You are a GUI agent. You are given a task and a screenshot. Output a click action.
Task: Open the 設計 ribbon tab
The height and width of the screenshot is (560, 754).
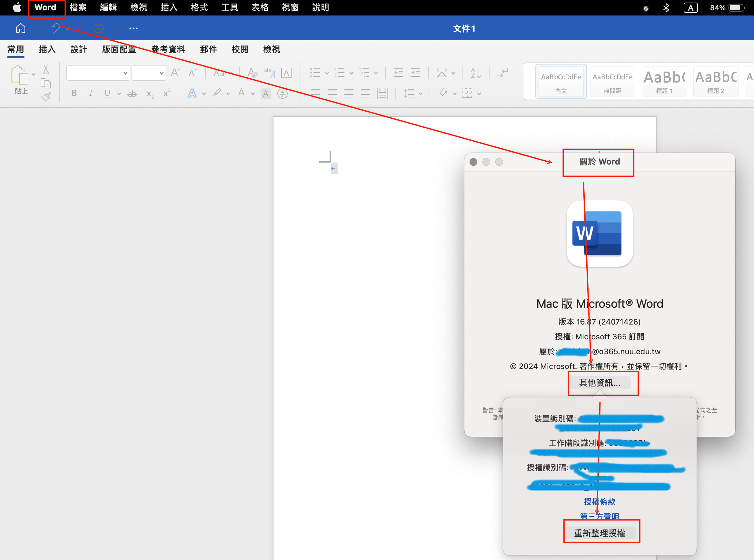pos(79,49)
